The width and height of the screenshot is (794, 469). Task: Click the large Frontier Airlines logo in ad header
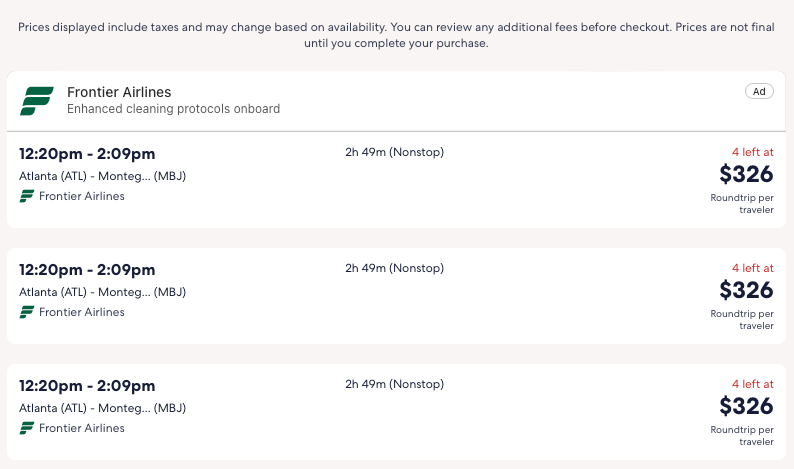point(37,100)
